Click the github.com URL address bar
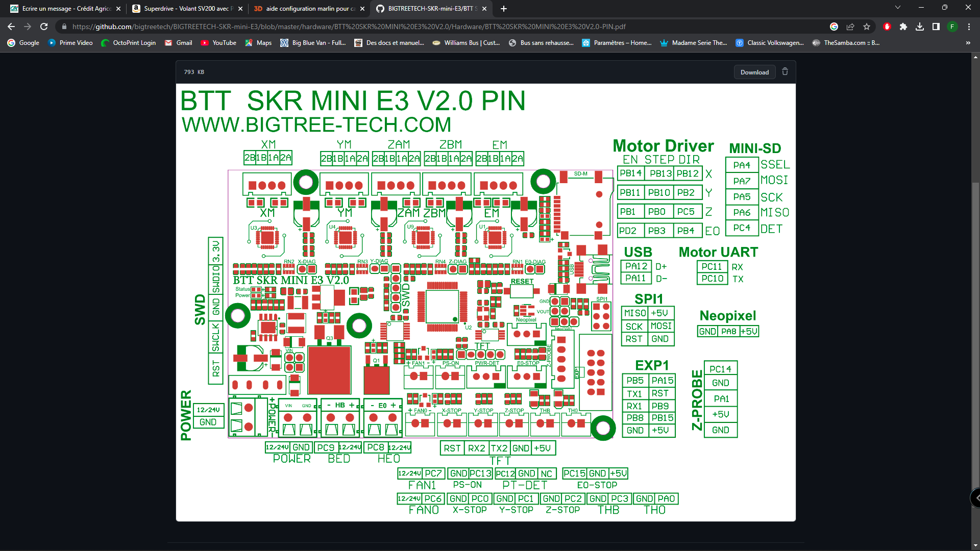 [349, 27]
